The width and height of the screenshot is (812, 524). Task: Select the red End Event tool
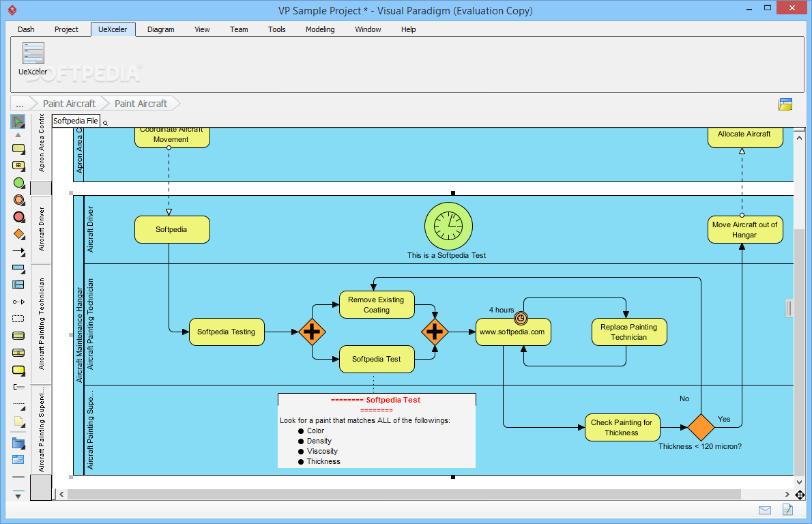pos(18,217)
